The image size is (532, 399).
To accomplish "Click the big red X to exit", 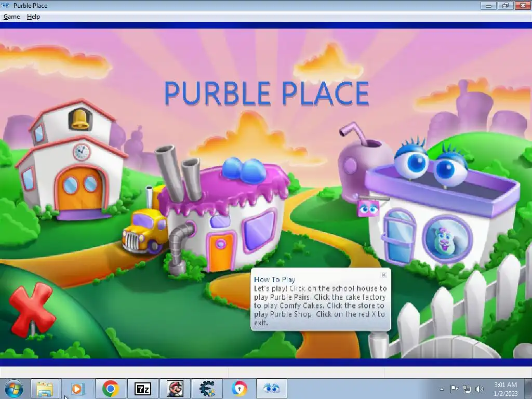I will pyautogui.click(x=32, y=310).
